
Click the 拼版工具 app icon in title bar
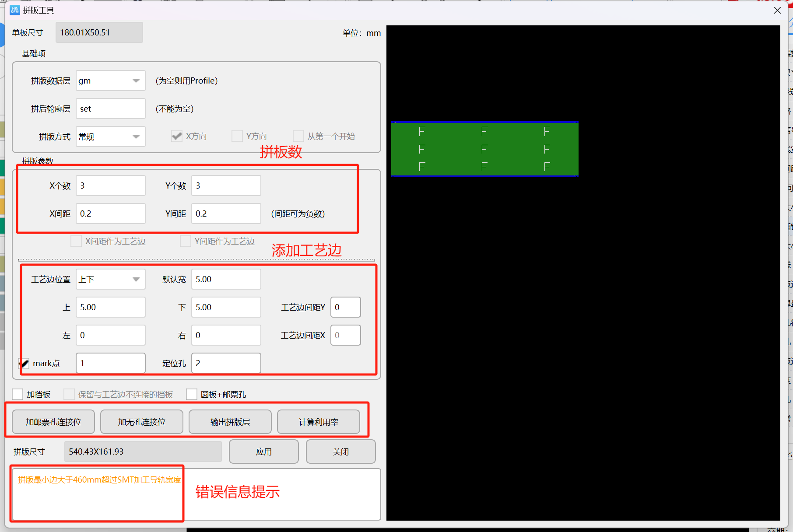click(14, 10)
